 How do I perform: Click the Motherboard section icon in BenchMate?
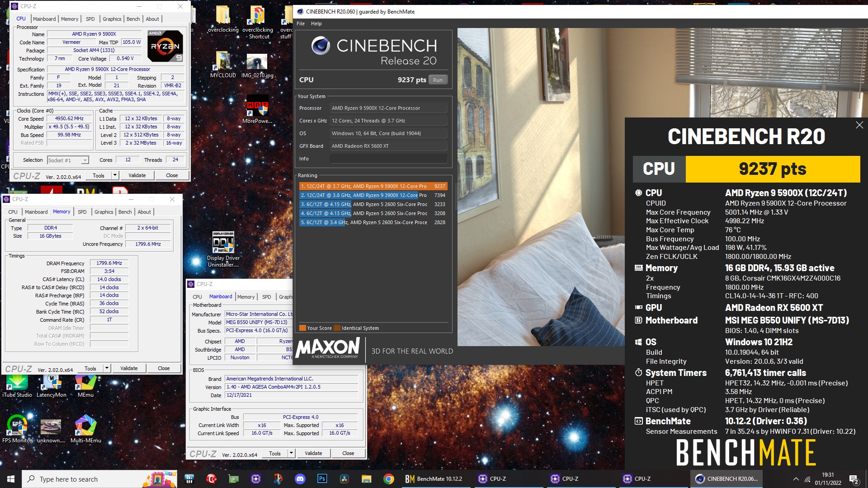coord(638,320)
